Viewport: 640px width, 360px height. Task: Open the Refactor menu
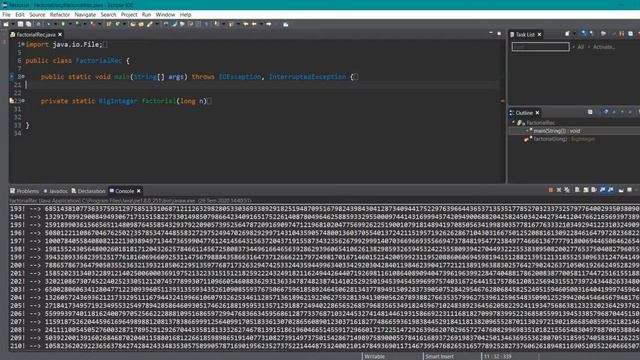pos(60,14)
